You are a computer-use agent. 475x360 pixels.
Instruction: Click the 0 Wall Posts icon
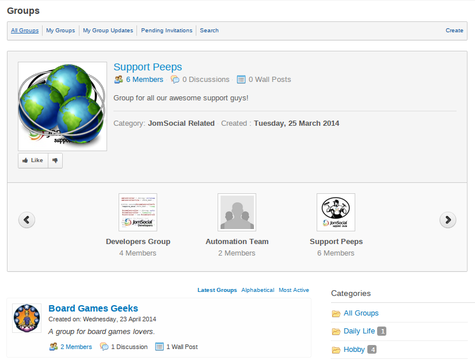pos(241,79)
